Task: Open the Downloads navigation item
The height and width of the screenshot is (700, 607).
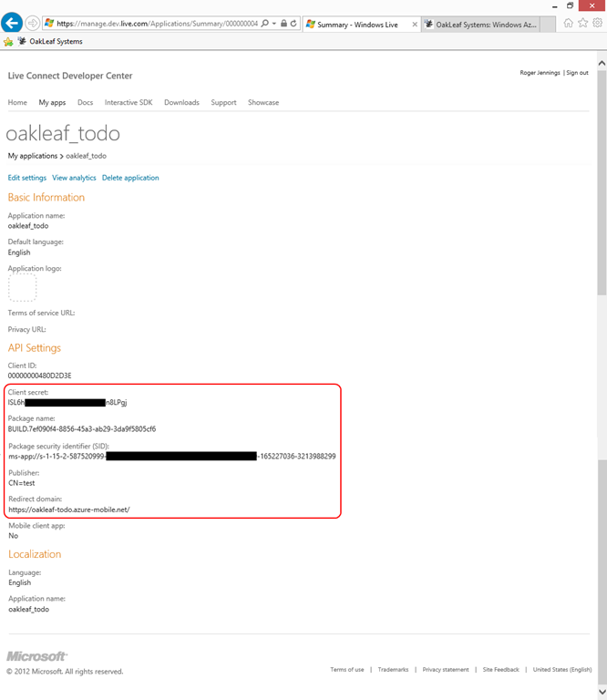Action: pos(181,102)
